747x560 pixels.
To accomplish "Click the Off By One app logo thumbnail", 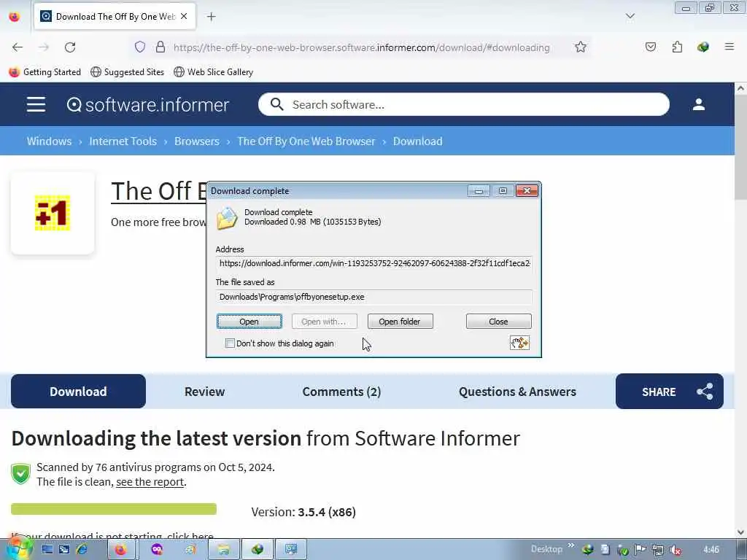I will coord(53,213).
